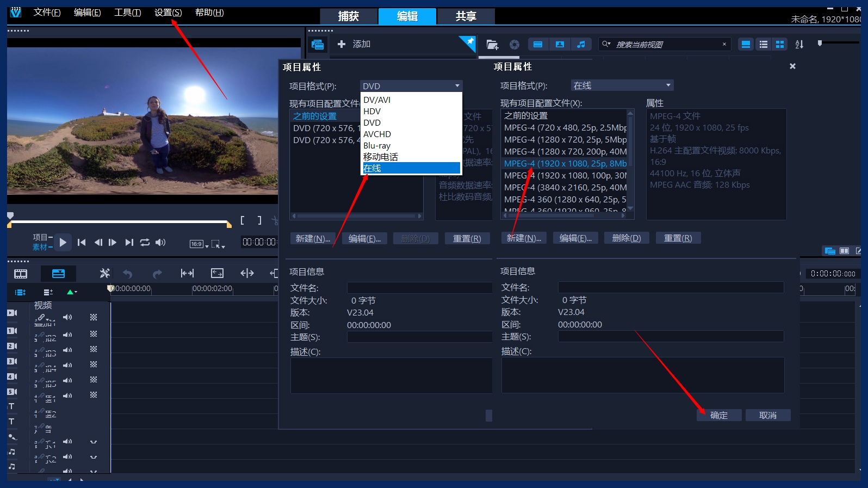868x488 pixels.
Task: Choose Blu-ray in project format list
Action: pyautogui.click(x=411, y=145)
